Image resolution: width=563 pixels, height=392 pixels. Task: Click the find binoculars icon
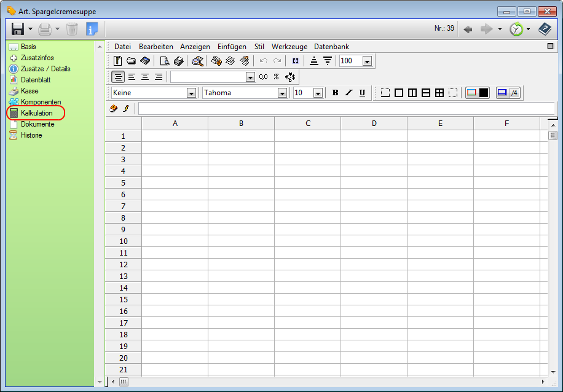click(197, 61)
